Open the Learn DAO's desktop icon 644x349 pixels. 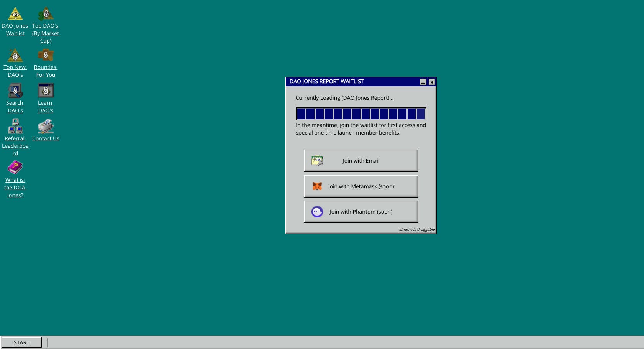click(x=46, y=91)
